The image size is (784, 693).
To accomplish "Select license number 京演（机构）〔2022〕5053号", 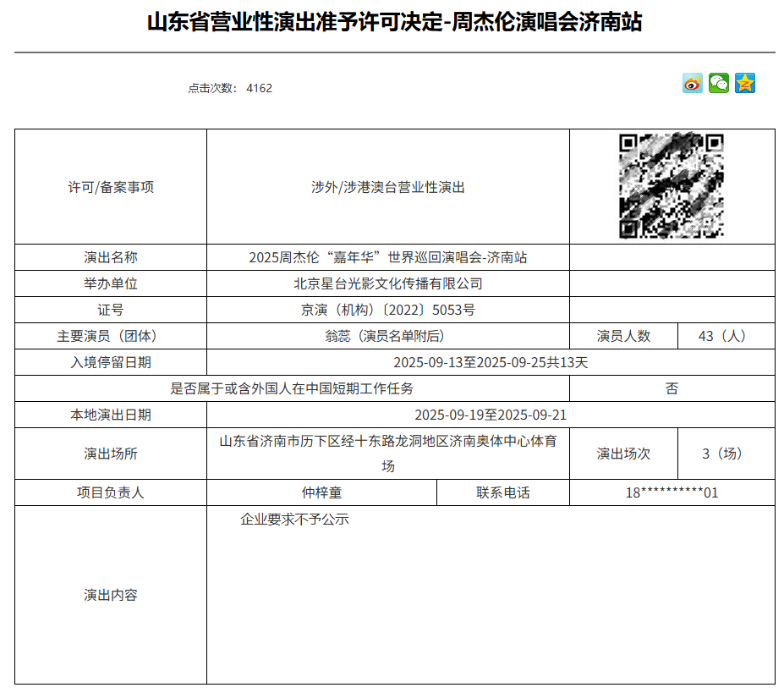I will point(388,310).
